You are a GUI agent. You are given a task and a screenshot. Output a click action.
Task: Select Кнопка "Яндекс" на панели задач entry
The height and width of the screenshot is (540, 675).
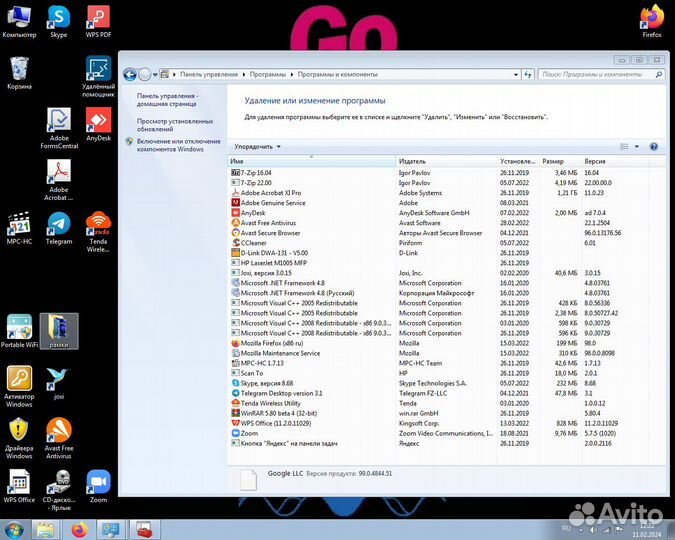click(x=440, y=443)
